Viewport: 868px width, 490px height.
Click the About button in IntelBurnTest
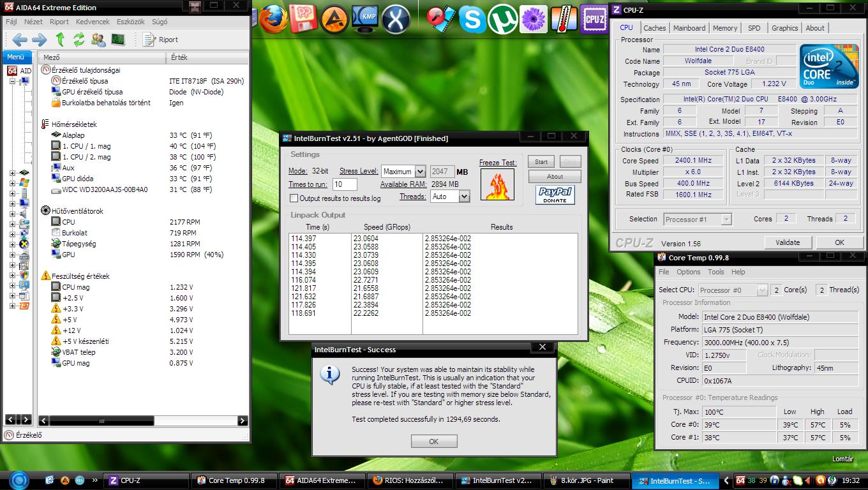[x=555, y=177]
